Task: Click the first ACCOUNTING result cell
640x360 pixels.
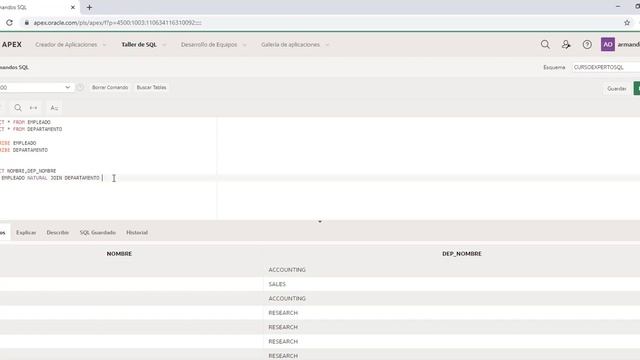Action: coord(287,270)
